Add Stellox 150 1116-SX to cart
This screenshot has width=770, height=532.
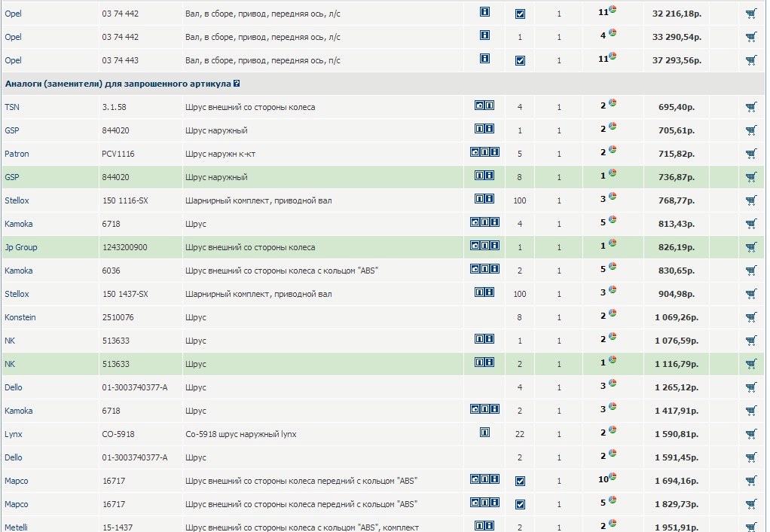[751, 200]
